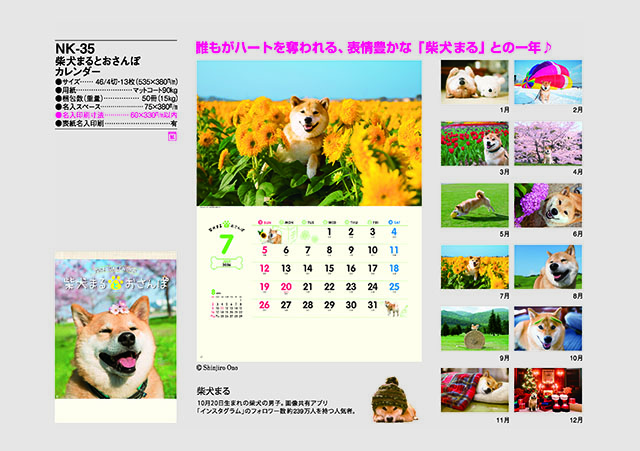The height and width of the screenshot is (451, 640).
Task: Open the 9月 thumbnail with mountains and hay bale
Action: 475,329
